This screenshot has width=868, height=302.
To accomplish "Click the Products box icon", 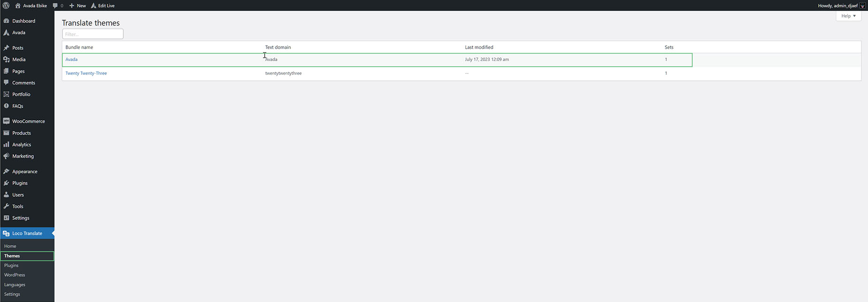I will 6,133.
